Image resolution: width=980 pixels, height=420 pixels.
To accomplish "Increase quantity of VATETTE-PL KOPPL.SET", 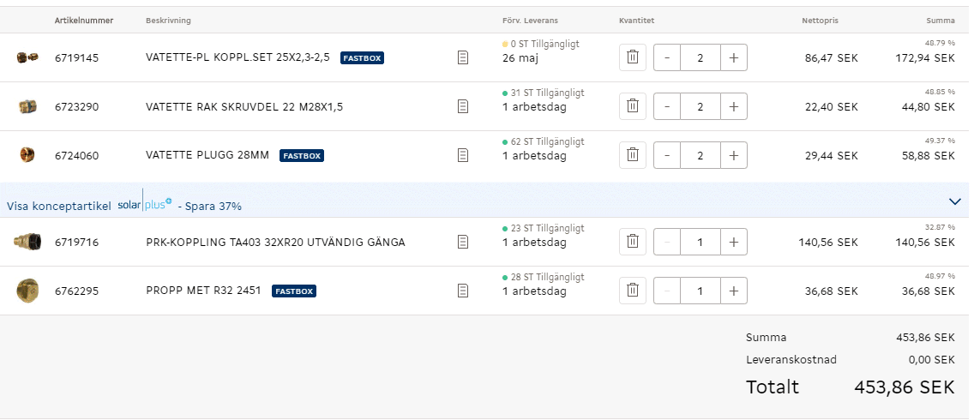I will click(733, 57).
